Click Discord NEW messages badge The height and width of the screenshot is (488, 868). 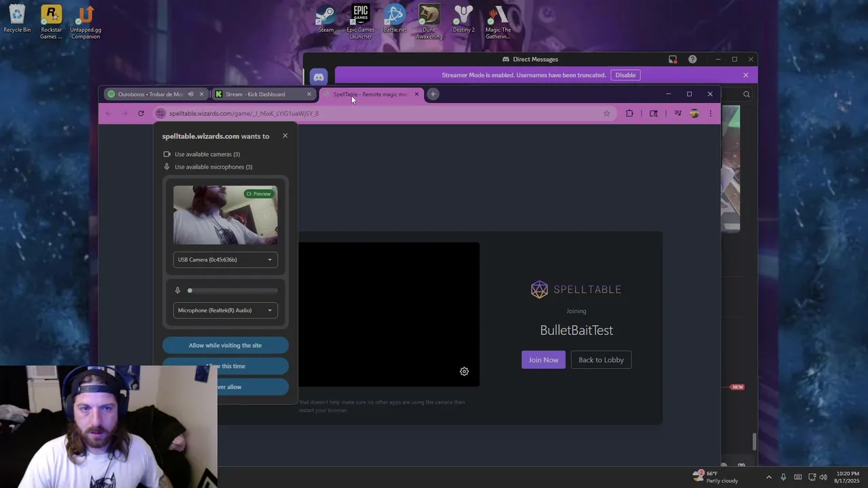(x=737, y=387)
